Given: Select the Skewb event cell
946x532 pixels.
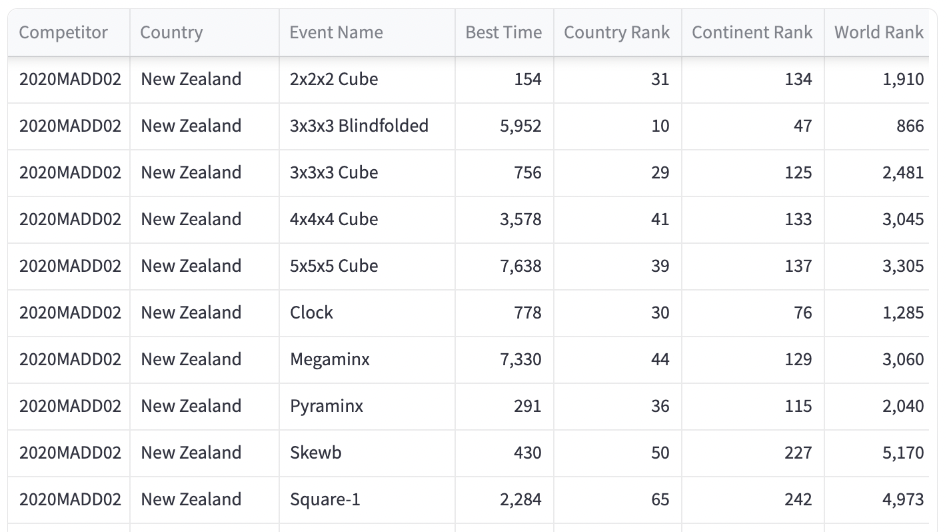Looking at the screenshot, I should tap(316, 453).
